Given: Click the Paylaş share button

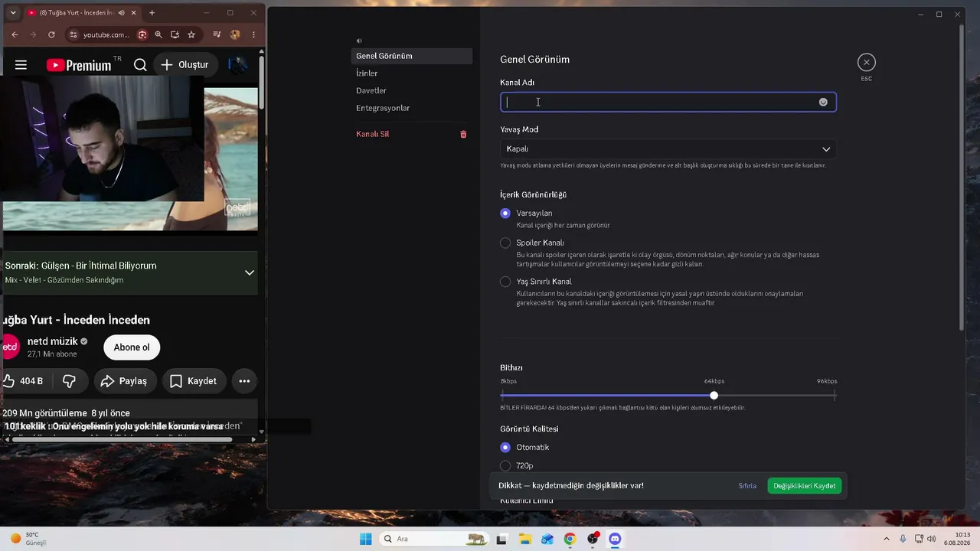Looking at the screenshot, I should point(126,381).
